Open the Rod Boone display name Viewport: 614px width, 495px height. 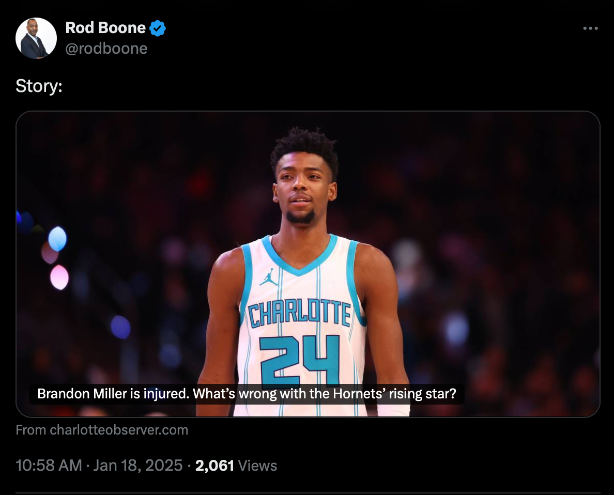click(x=105, y=28)
